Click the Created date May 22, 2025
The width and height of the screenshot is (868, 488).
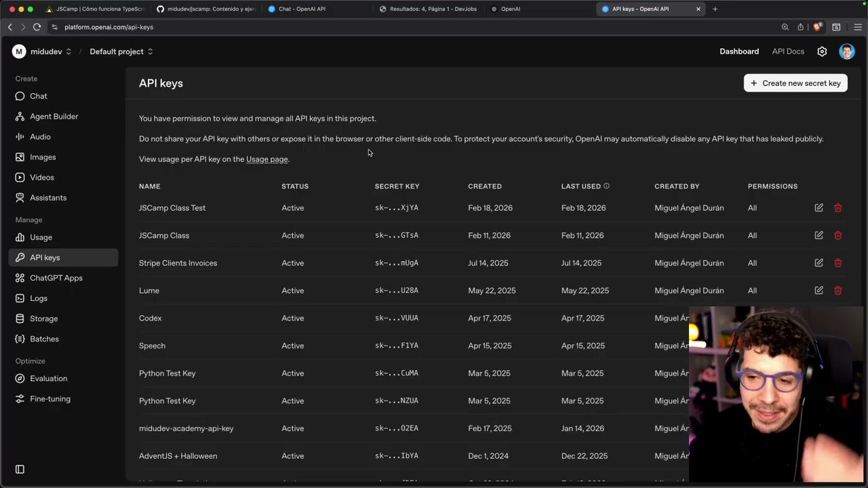coord(492,291)
